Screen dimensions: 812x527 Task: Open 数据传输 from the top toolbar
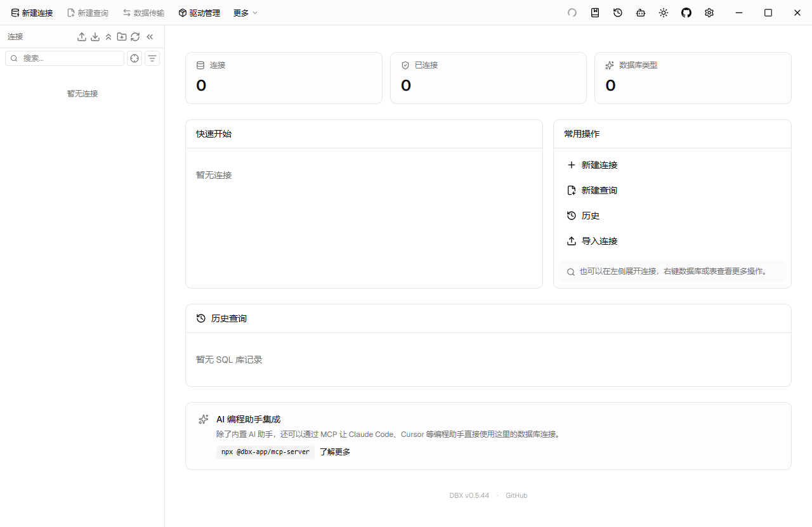tap(143, 13)
